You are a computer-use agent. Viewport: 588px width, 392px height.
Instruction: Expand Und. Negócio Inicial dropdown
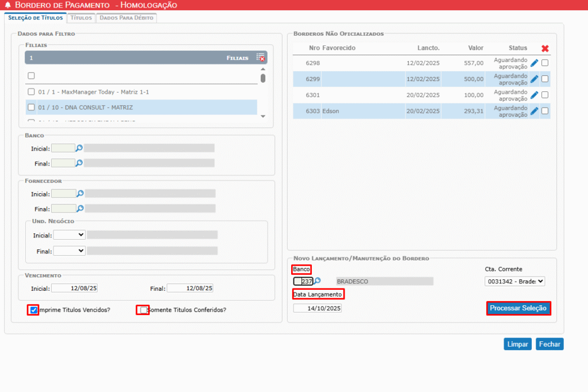[69, 235]
